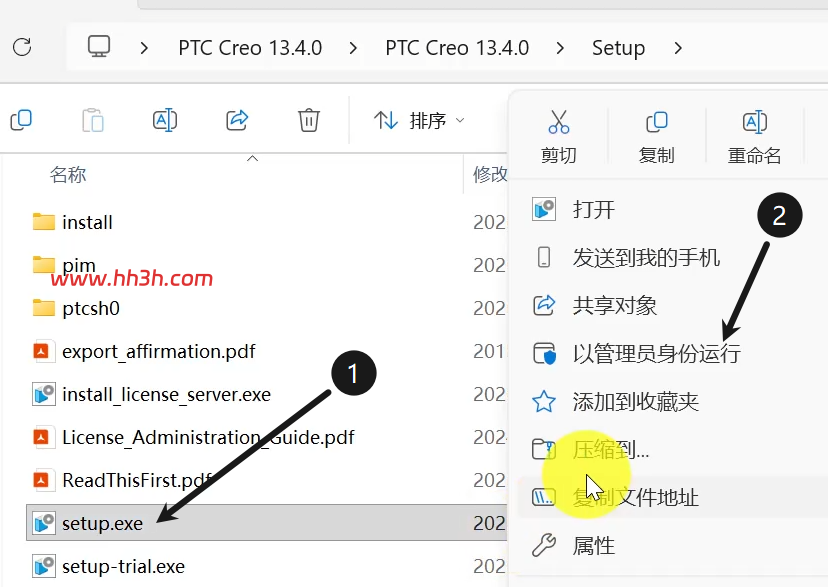Click ReadThisFirst.pdf PDF icon
Image resolution: width=828 pixels, height=587 pixels.
[43, 480]
